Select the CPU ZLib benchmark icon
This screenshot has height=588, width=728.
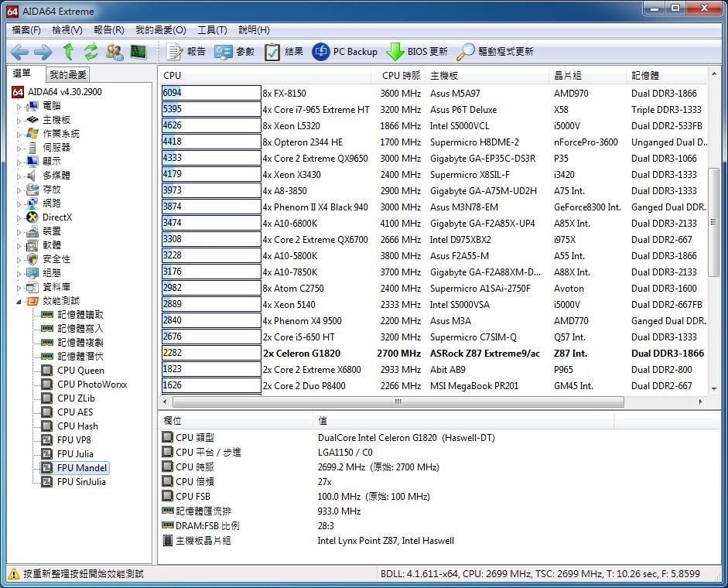47,398
